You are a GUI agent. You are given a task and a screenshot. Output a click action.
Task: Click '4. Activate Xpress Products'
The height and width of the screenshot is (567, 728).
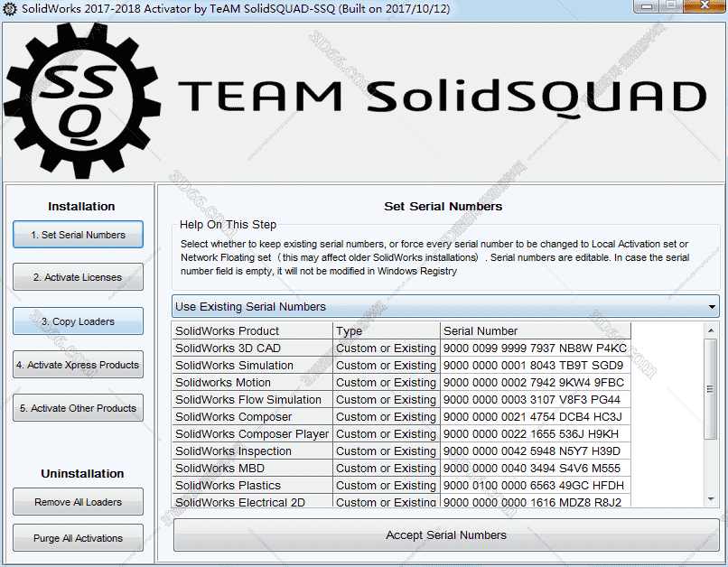pyautogui.click(x=78, y=365)
